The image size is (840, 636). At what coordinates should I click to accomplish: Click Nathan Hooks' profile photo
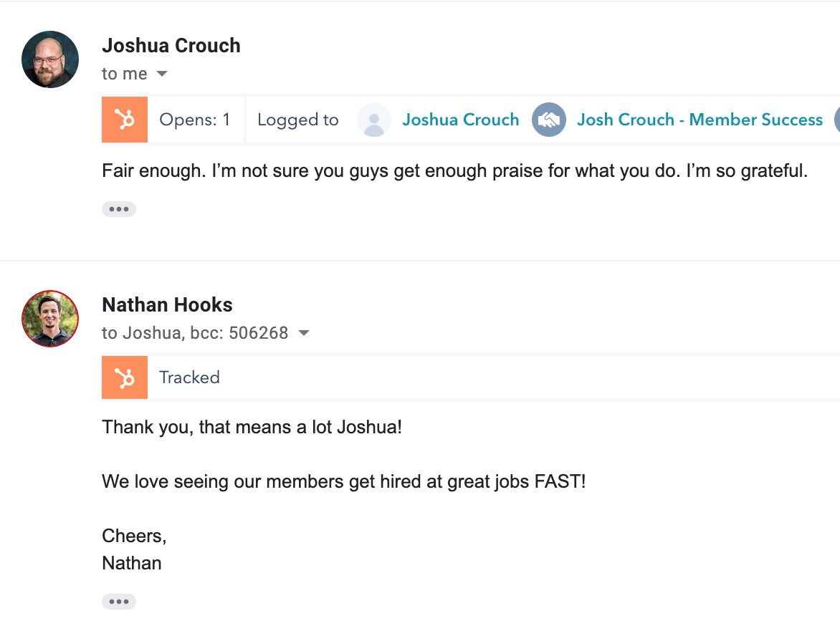[x=50, y=319]
